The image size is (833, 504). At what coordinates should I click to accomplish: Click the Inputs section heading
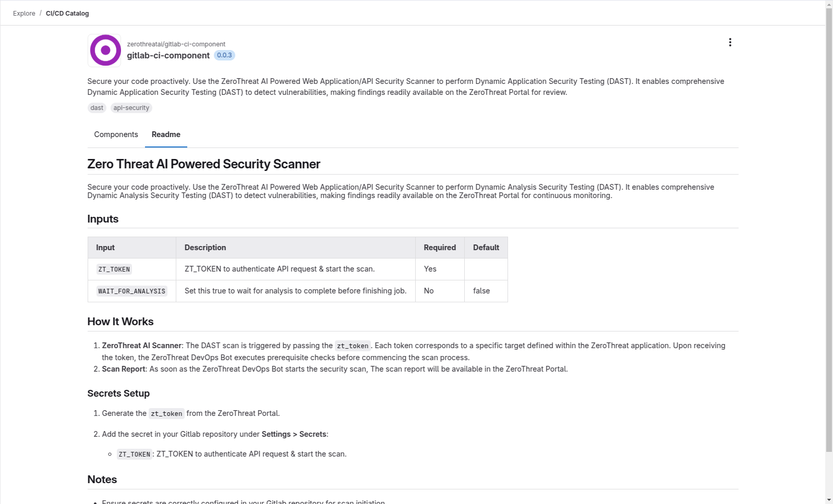(103, 219)
